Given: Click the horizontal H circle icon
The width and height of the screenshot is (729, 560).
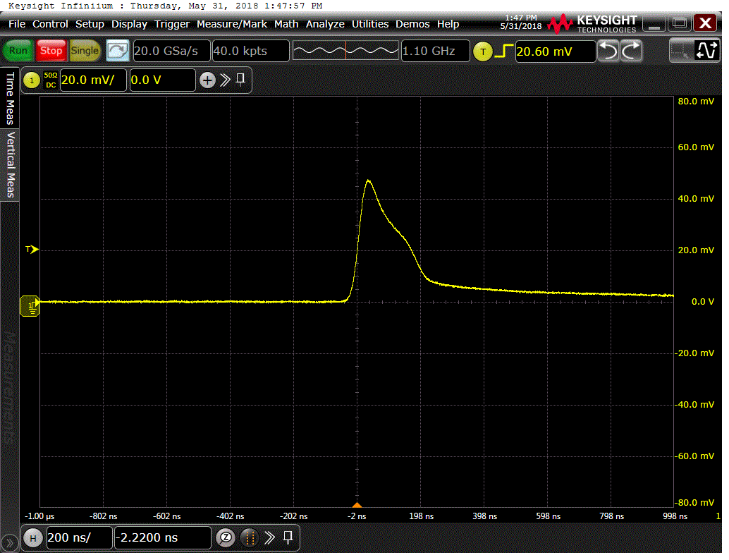Looking at the screenshot, I should [32, 538].
